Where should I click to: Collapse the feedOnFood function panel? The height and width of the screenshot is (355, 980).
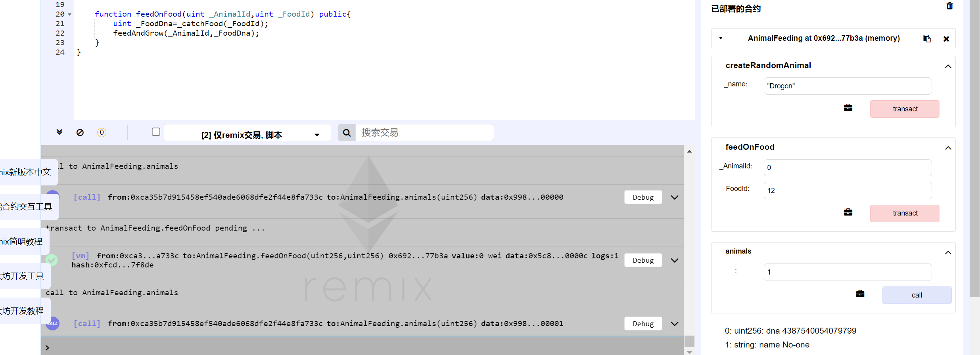(948, 148)
